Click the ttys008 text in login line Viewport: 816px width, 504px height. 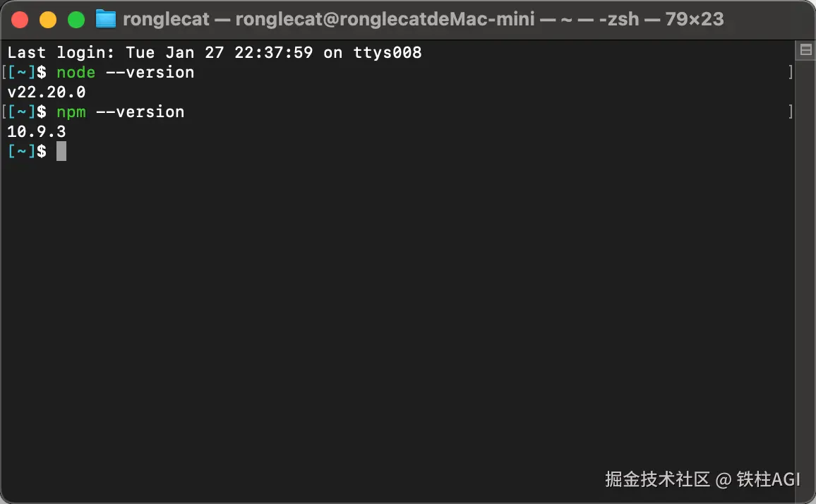click(387, 53)
